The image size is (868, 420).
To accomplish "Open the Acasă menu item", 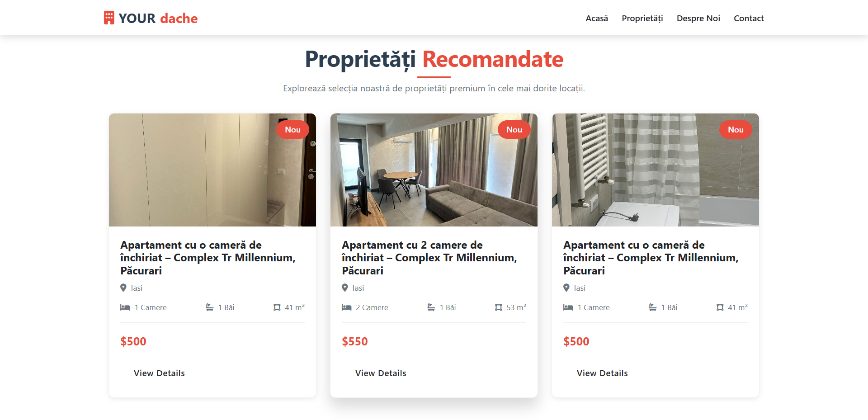I will coord(597,19).
